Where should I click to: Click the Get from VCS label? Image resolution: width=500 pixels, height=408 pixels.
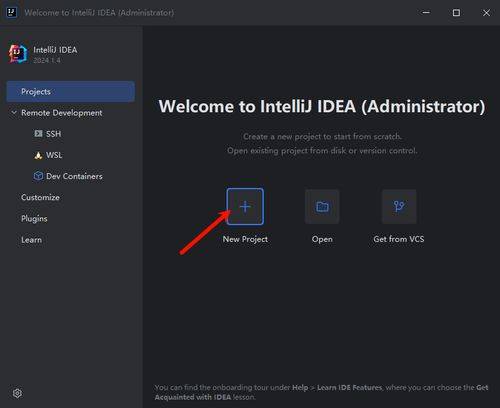coord(399,239)
